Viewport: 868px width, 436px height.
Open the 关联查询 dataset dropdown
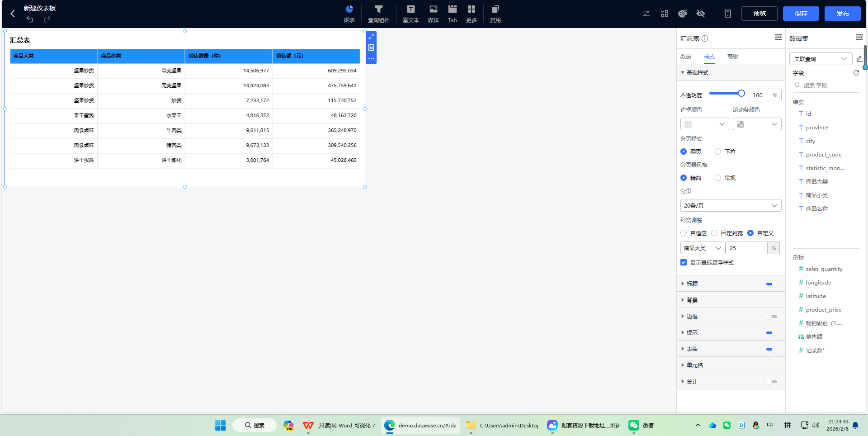(x=821, y=59)
